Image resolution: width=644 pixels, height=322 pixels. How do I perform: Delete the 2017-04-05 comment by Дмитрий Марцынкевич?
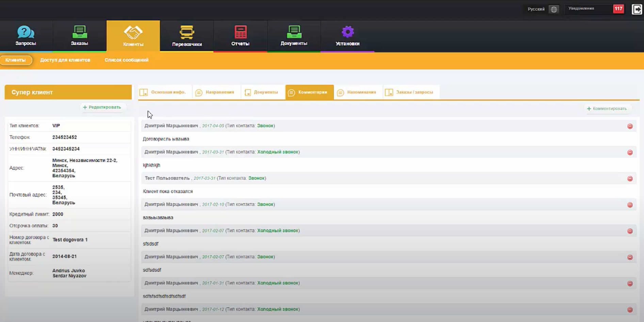click(630, 126)
